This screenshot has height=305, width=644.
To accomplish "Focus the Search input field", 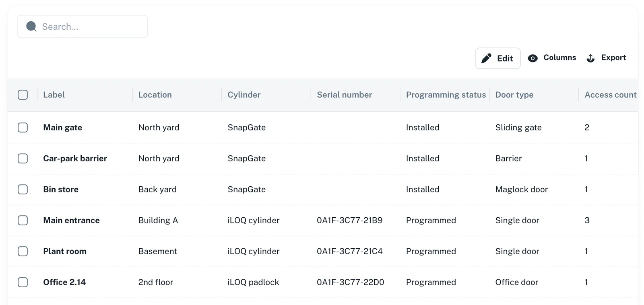I will click(x=83, y=27).
